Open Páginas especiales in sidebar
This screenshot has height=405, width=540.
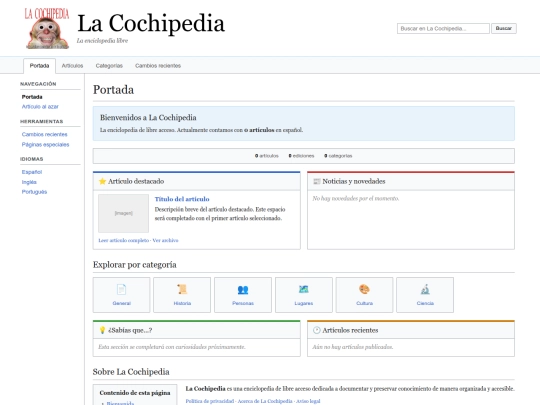tap(45, 144)
